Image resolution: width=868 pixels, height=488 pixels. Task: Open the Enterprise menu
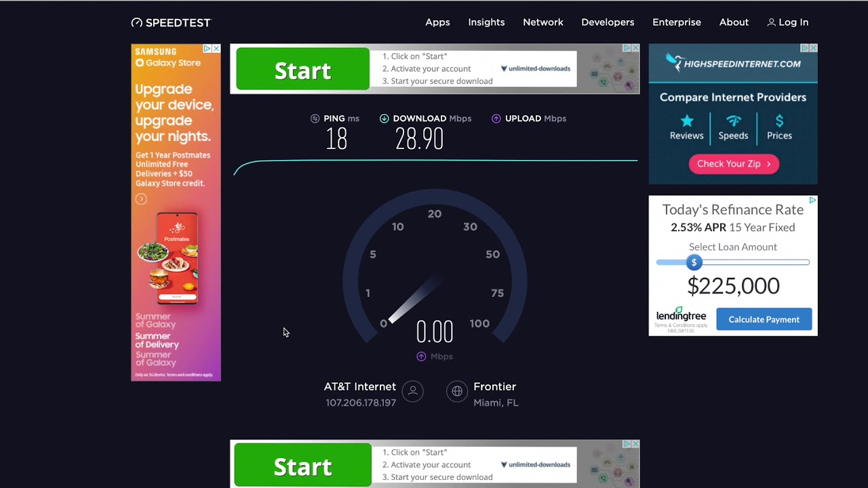pyautogui.click(x=677, y=22)
